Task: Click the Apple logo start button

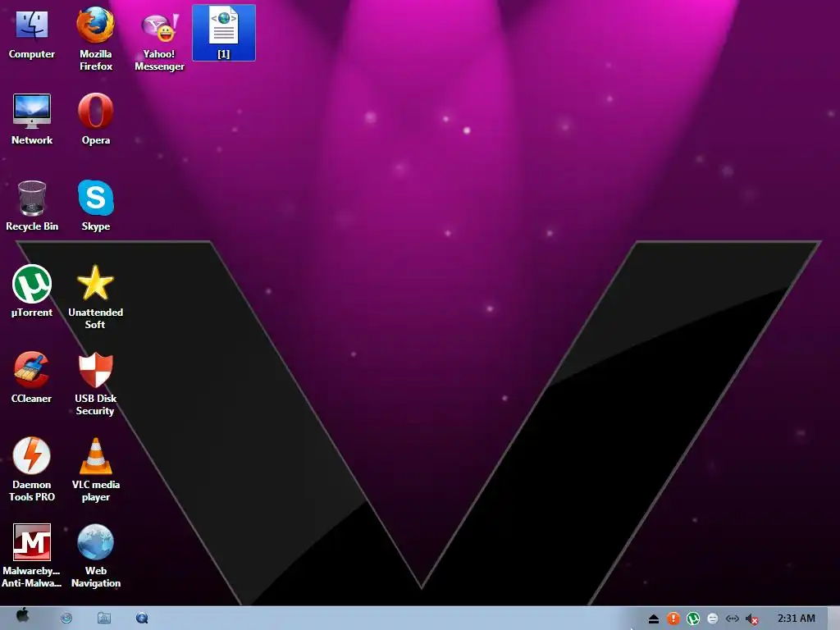Action: click(22, 615)
